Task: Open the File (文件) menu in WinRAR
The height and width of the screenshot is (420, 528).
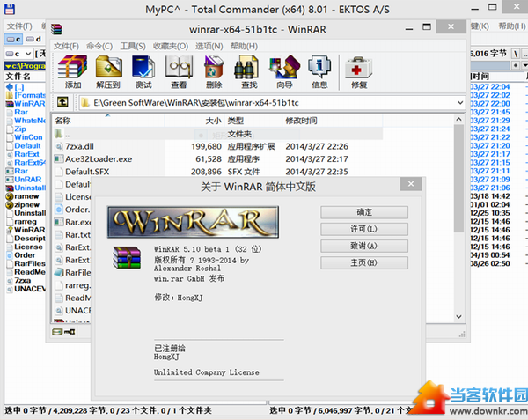Action: tap(66, 46)
